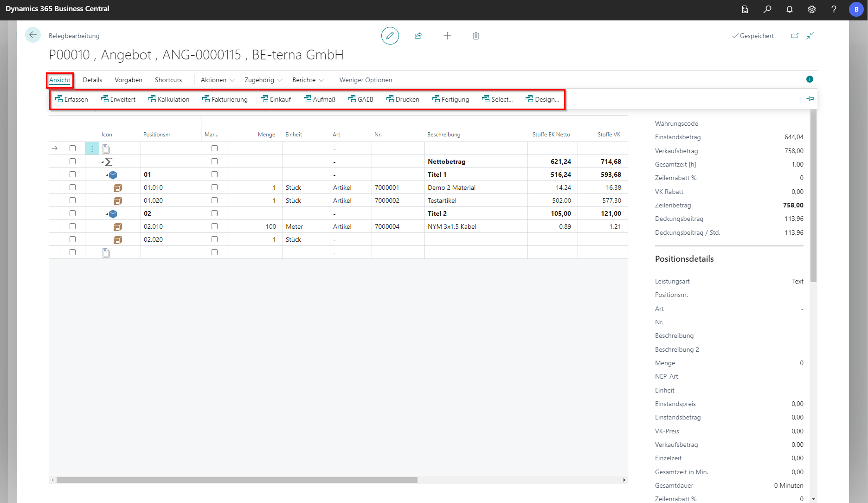Switch to the Details tab

92,80
